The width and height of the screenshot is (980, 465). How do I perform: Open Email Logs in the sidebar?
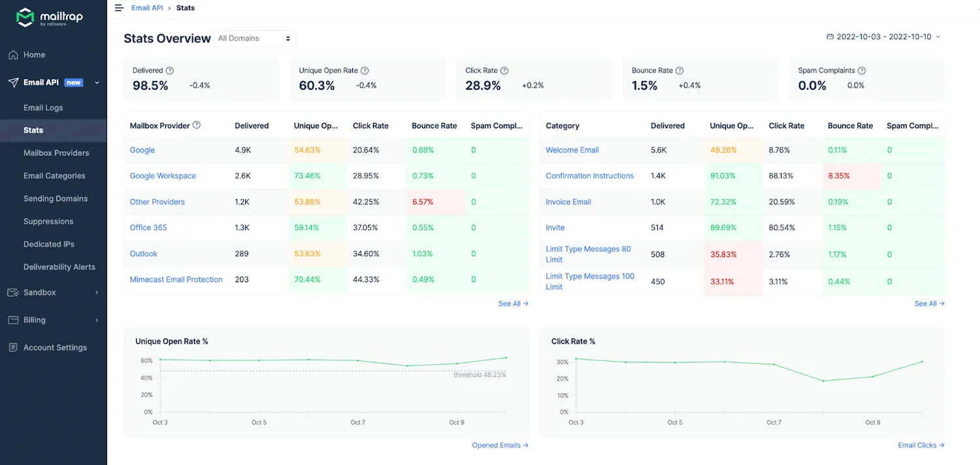tap(43, 107)
